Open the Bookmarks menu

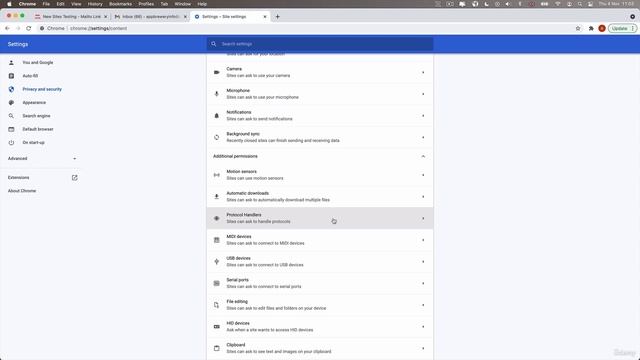pyautogui.click(x=120, y=4)
